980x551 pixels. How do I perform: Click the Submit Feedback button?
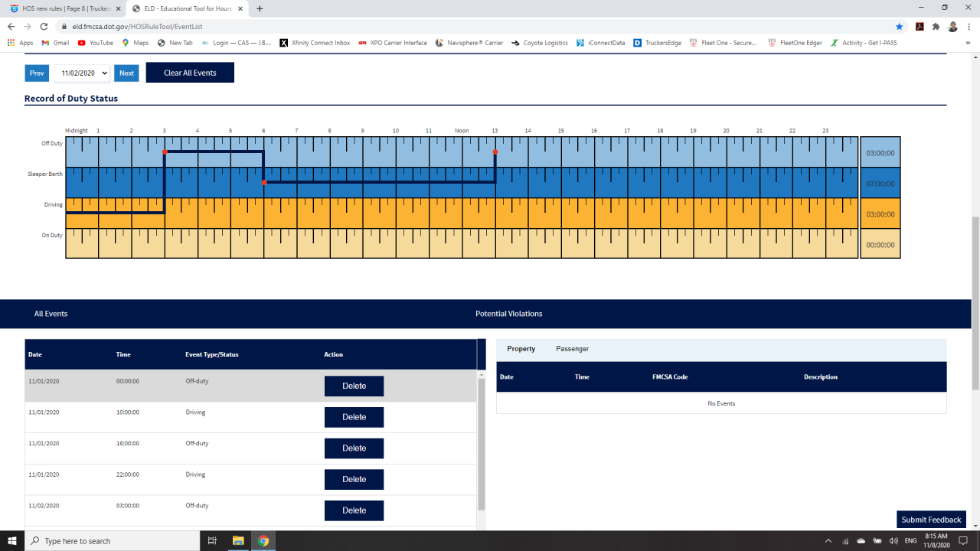(x=931, y=520)
